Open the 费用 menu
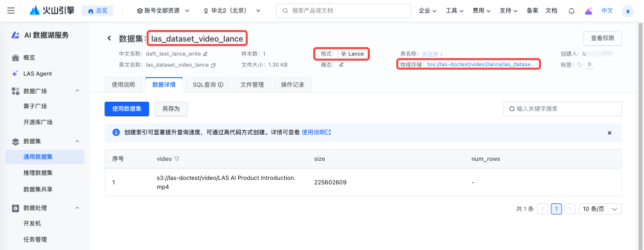 (481, 11)
